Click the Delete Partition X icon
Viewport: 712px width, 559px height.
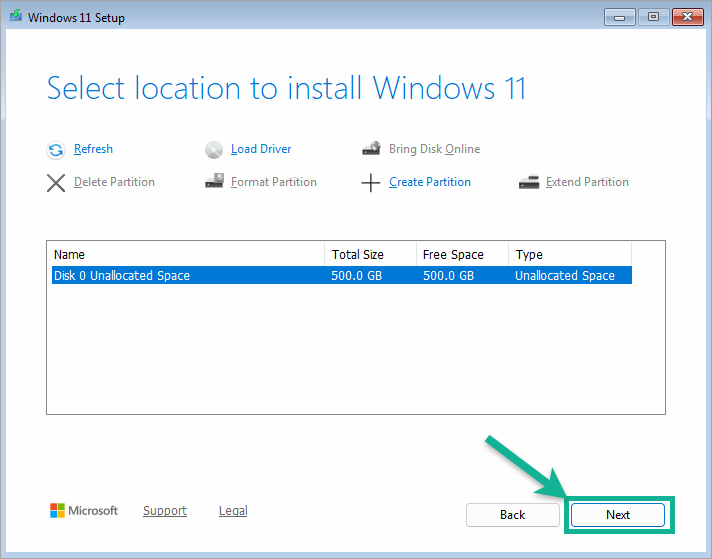point(56,183)
